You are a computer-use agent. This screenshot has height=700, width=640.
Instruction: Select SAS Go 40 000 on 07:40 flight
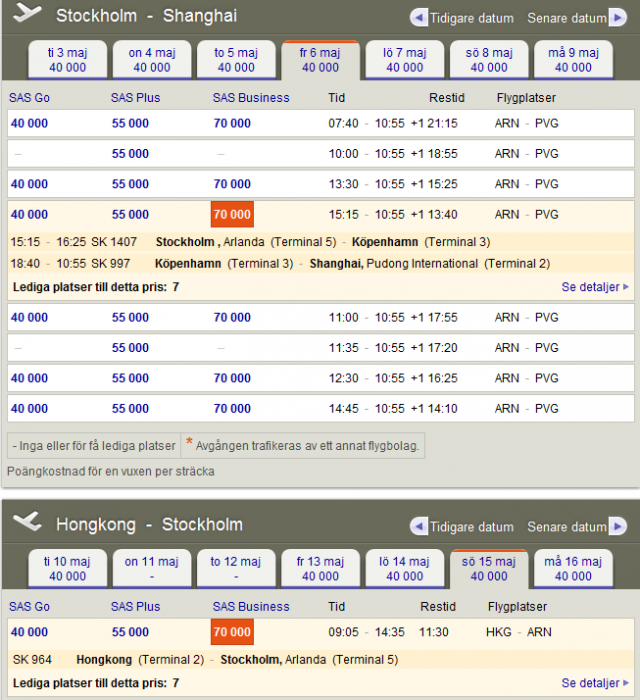30,123
